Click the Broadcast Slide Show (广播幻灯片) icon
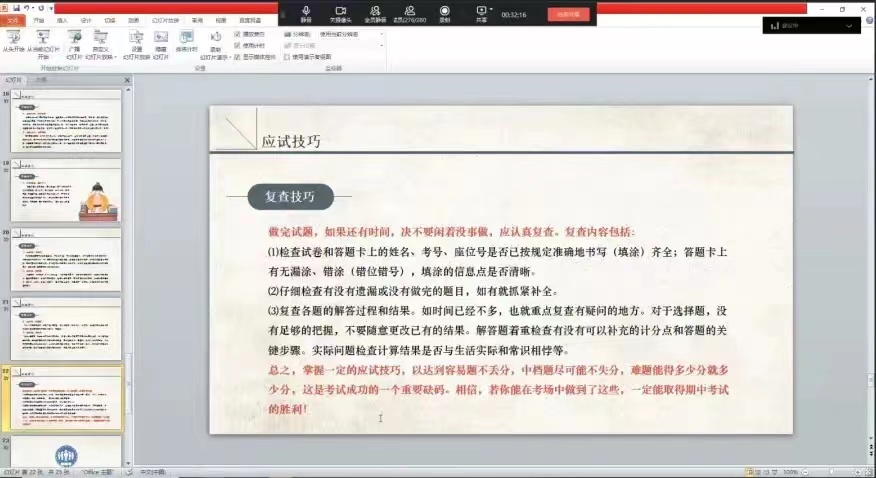 point(73,38)
